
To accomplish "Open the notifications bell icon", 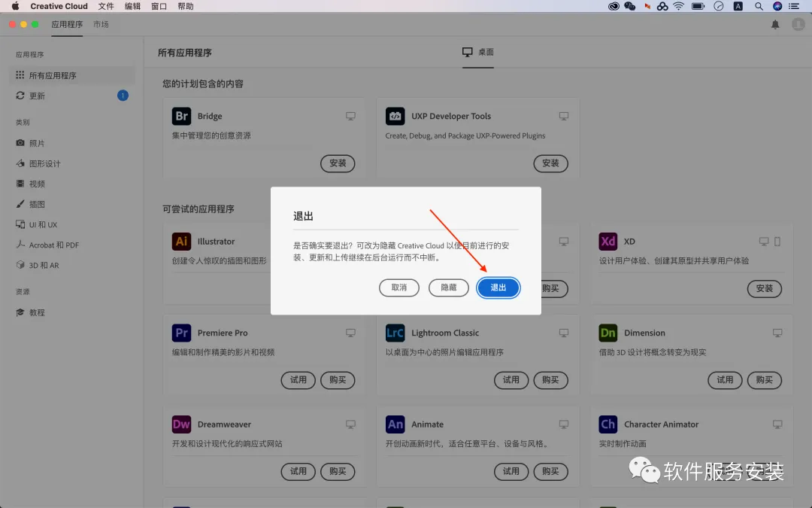I will pos(775,25).
